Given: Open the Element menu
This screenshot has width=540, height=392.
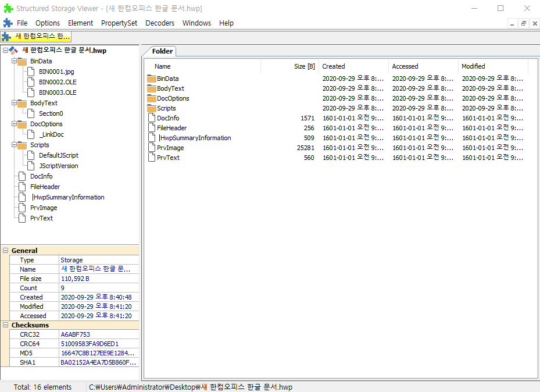Looking at the screenshot, I should coord(80,23).
